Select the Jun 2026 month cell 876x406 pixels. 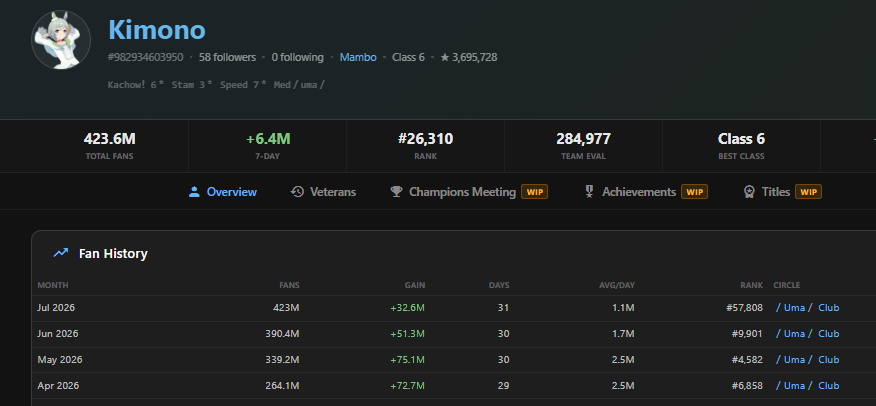(x=58, y=334)
